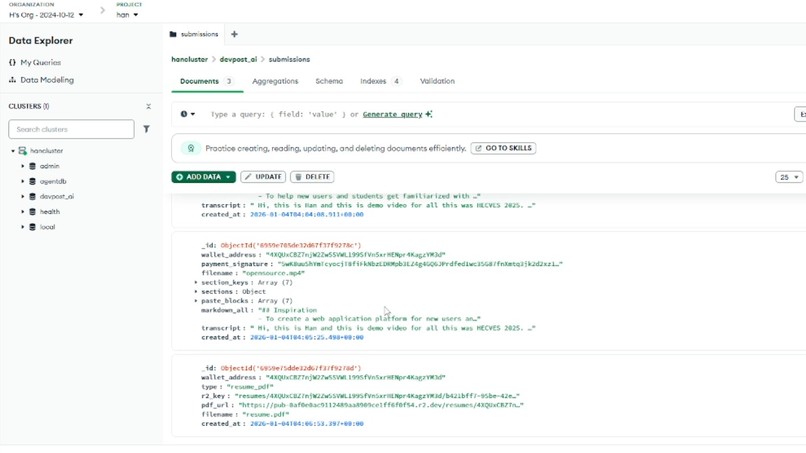The height and width of the screenshot is (453, 806).
Task: Click the payment_signature value
Action: point(420,264)
